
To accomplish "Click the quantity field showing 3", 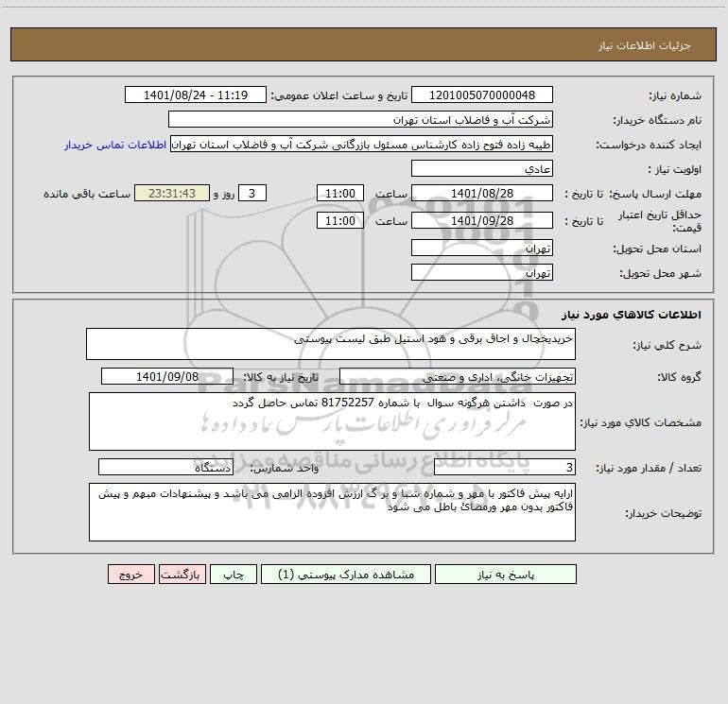I will coord(505,467).
